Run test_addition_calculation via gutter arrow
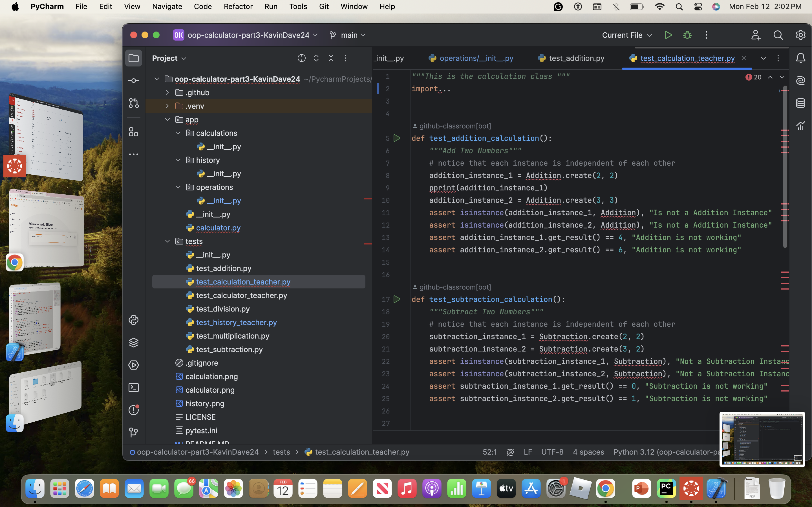The height and width of the screenshot is (507, 812). coord(397,138)
